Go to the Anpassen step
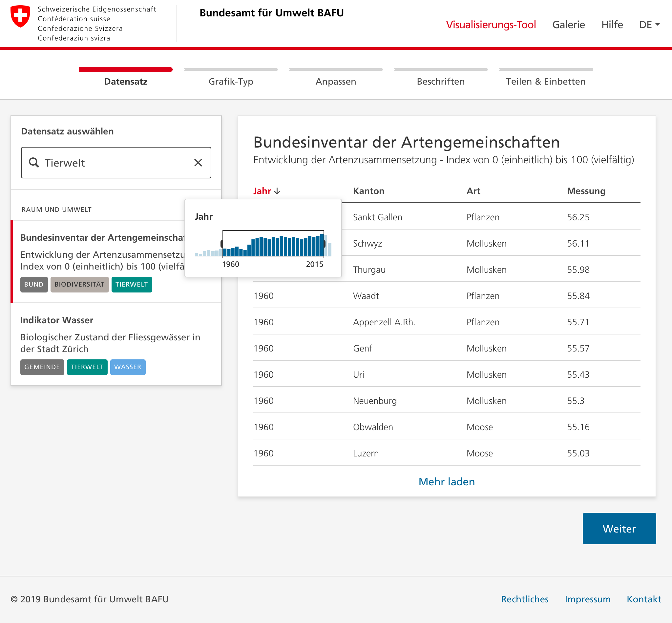Viewport: 672px width, 623px height. (336, 81)
